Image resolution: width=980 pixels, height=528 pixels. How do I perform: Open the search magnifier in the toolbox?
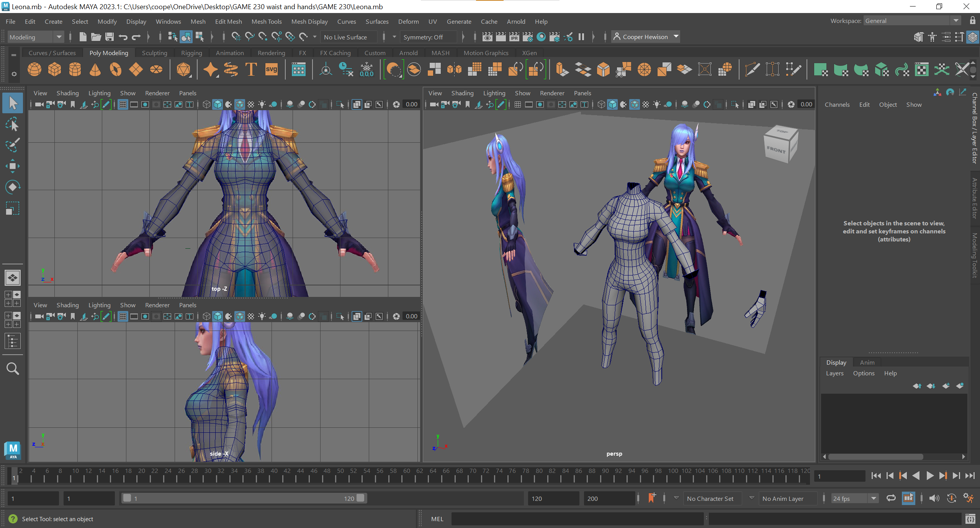click(x=13, y=369)
